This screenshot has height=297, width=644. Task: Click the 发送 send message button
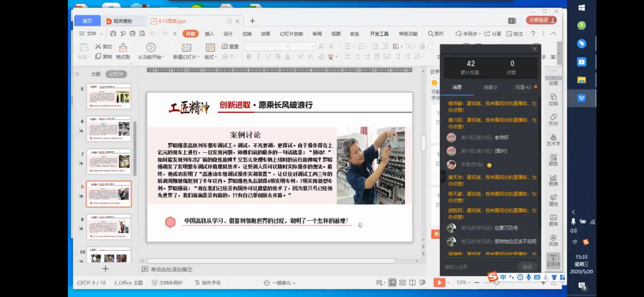tap(527, 267)
